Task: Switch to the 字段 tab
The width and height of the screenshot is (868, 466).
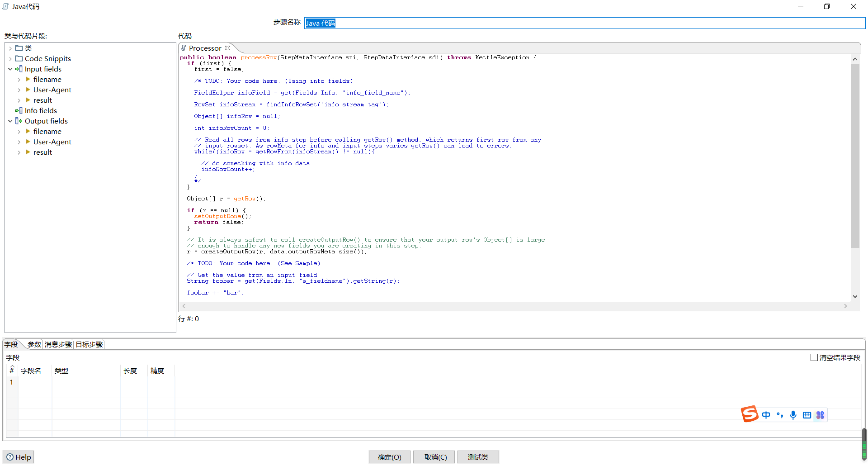Action: [x=11, y=344]
